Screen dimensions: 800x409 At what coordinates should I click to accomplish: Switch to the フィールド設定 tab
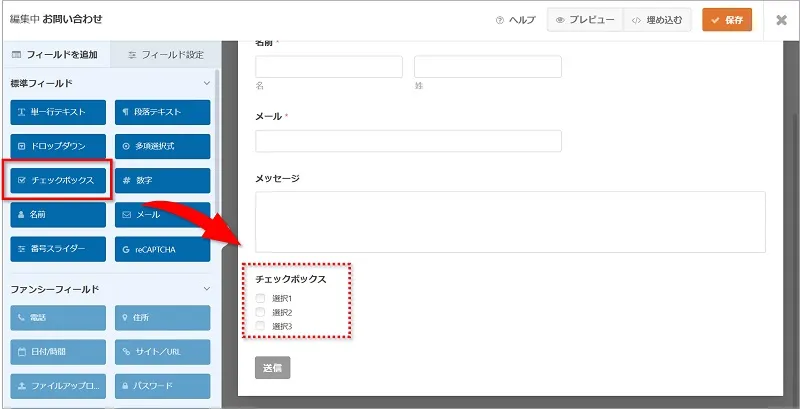point(166,54)
